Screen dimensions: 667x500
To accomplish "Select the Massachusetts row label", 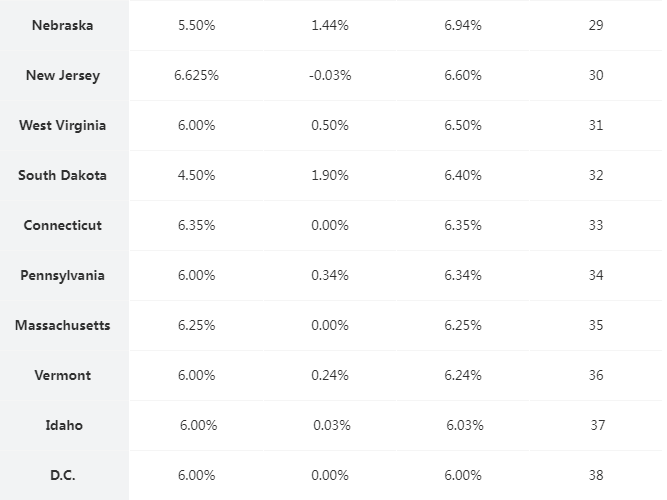I will 63,326.
